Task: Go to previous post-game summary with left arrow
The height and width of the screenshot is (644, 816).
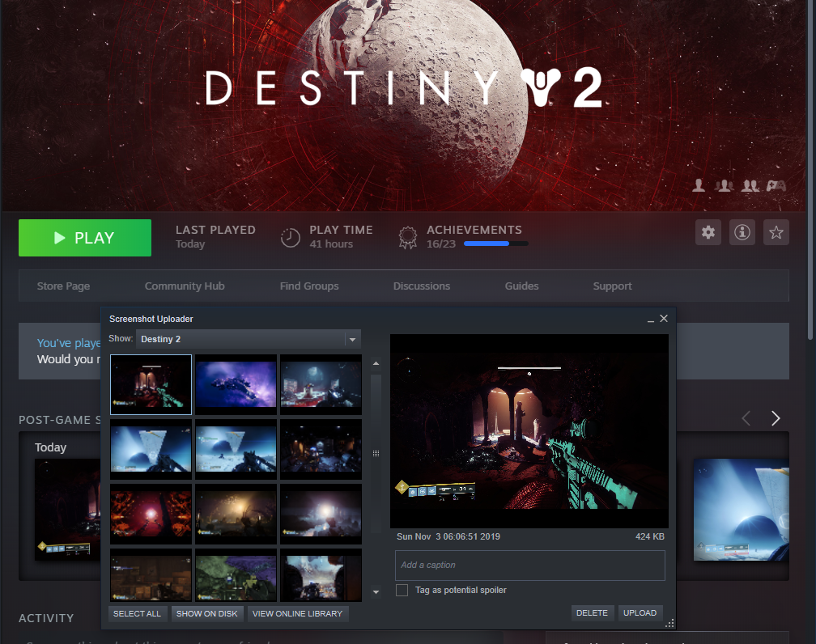Action: (x=746, y=418)
